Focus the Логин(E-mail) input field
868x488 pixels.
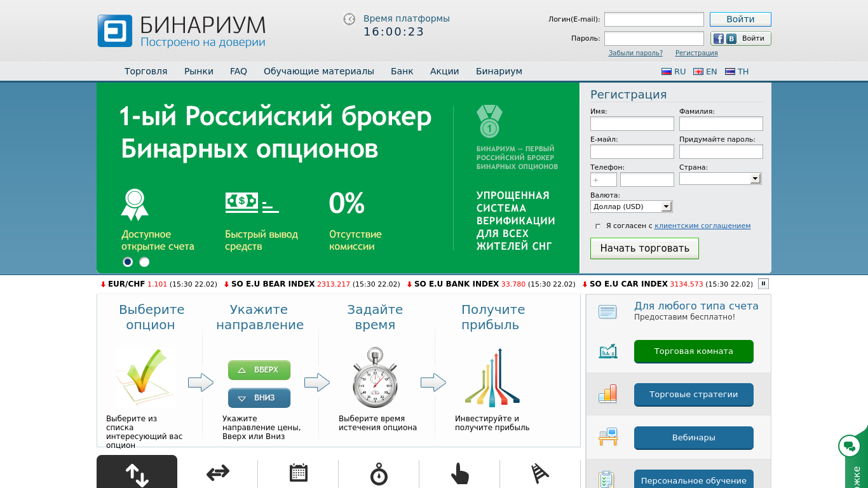(x=654, y=19)
